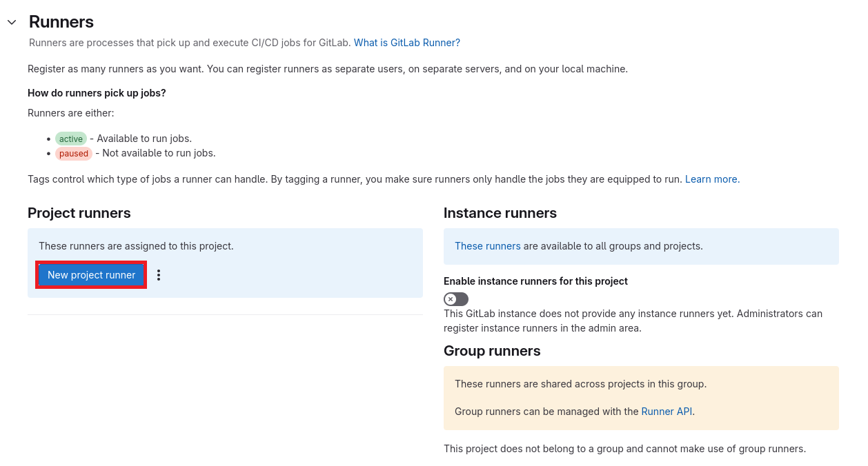Open the What is GitLab Runner? link
Viewport: 868px width, 466px height.
click(x=407, y=43)
